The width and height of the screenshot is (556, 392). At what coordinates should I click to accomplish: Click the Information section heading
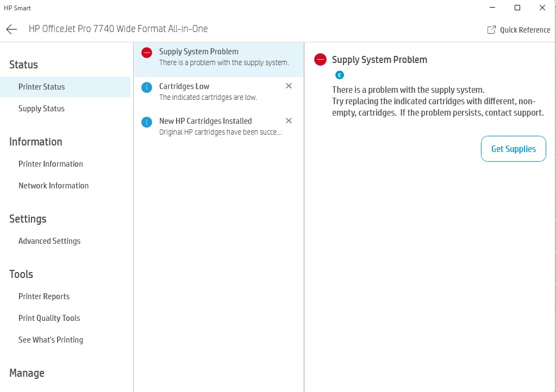(35, 142)
